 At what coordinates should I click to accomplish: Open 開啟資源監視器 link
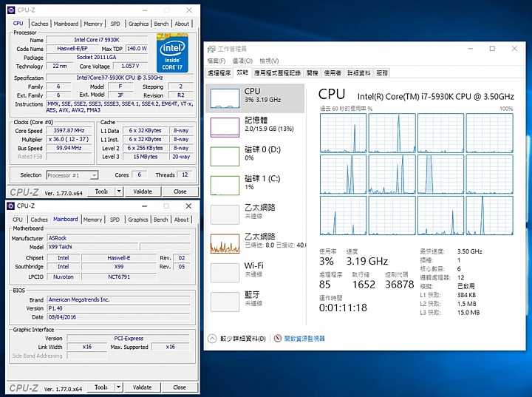pos(304,339)
